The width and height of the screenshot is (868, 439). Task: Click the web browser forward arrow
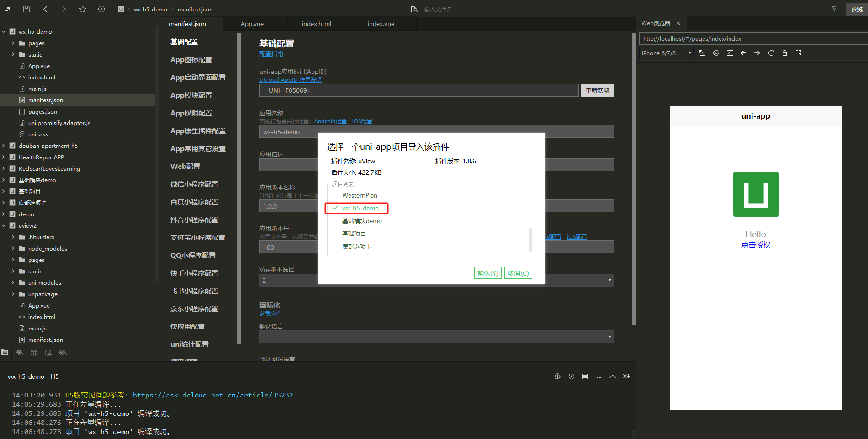[757, 53]
